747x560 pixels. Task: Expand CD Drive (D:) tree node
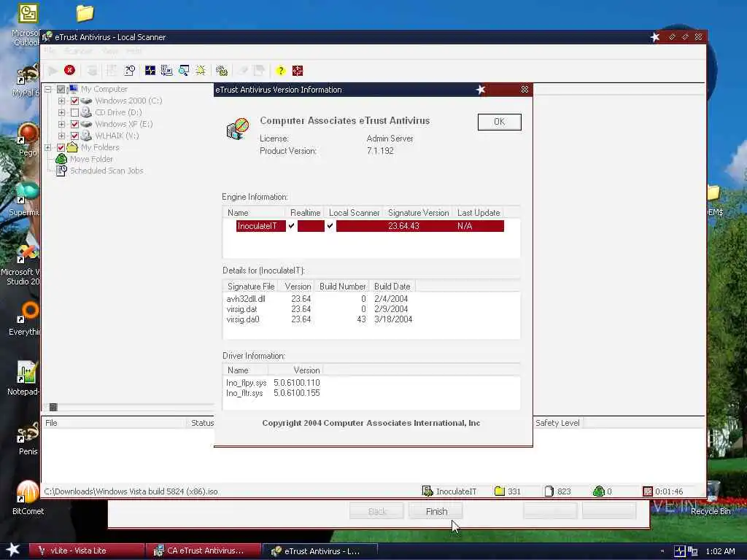point(61,112)
